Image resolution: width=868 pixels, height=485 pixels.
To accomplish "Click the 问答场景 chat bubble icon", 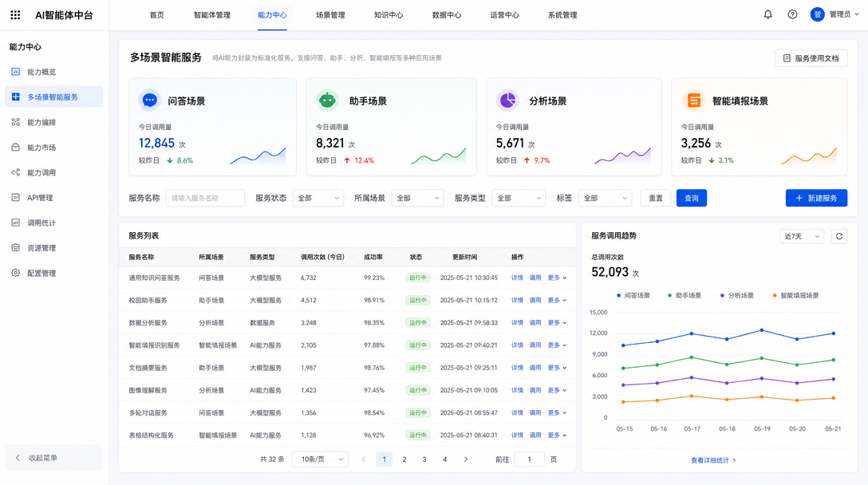I will [149, 101].
